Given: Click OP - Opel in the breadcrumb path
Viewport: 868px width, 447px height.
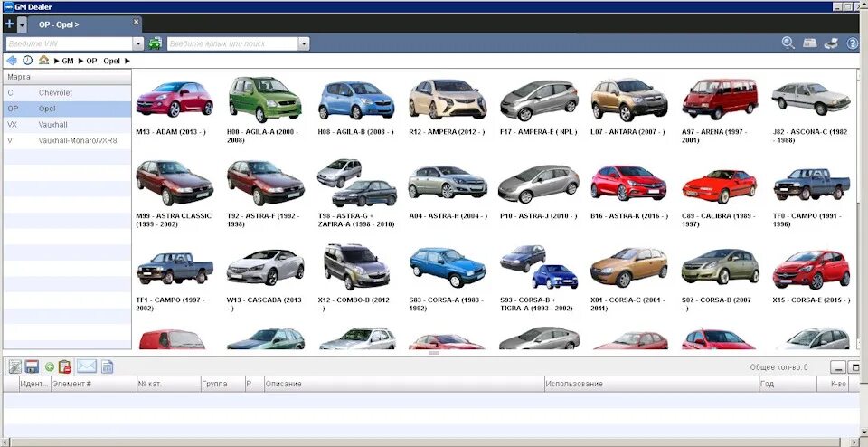Looking at the screenshot, I should click(103, 61).
